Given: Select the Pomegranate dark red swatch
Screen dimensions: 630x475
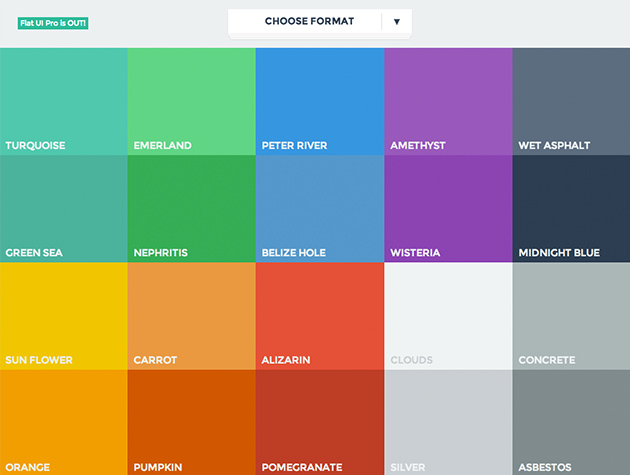Looking at the screenshot, I should 320,422.
